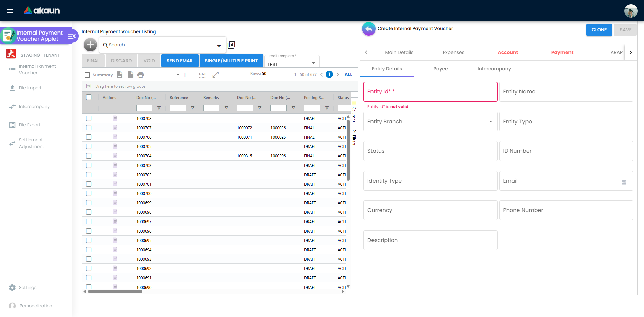The width and height of the screenshot is (644, 317).
Task: Open the Payment tab on the voucher form
Action: [x=562, y=52]
